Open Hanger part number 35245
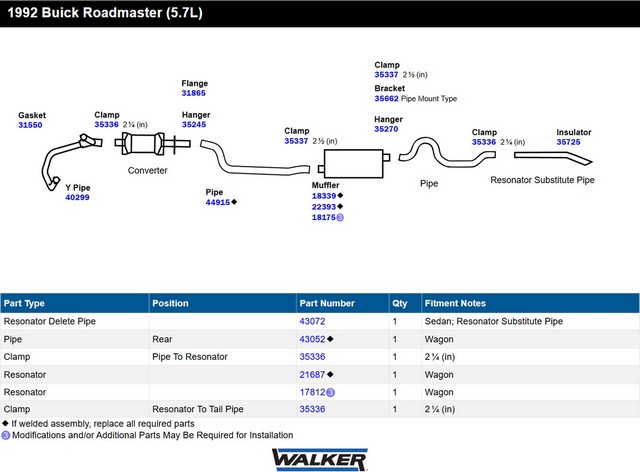640x472 pixels. (194, 125)
